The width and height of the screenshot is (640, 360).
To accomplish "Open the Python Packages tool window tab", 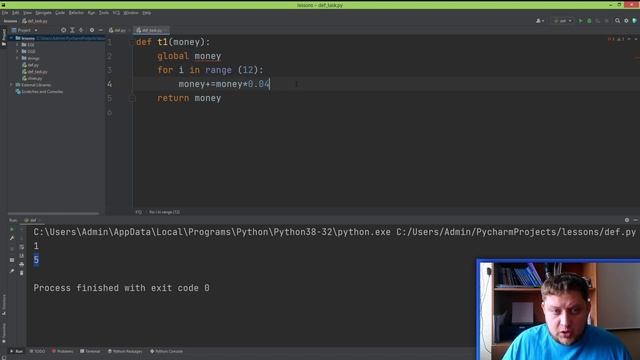I will click(x=125, y=351).
